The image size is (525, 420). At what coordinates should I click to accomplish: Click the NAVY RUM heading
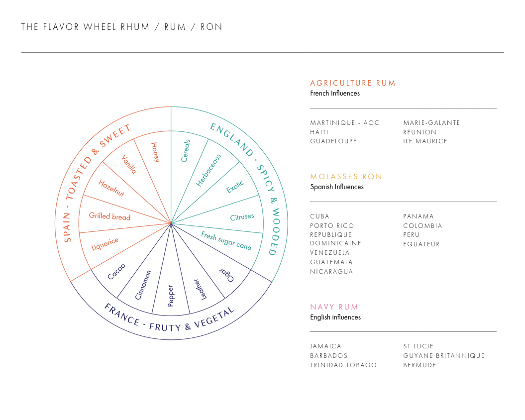click(334, 307)
